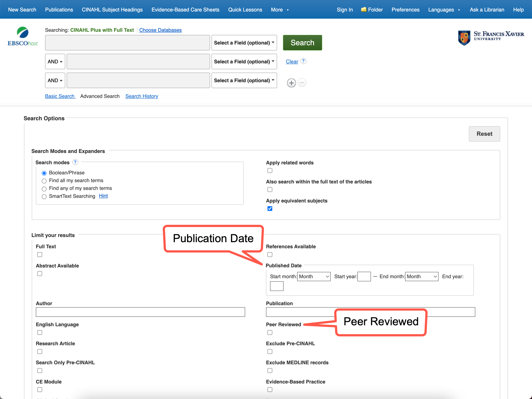Click Author text field
This screenshot has width=532, height=399.
coord(140,312)
